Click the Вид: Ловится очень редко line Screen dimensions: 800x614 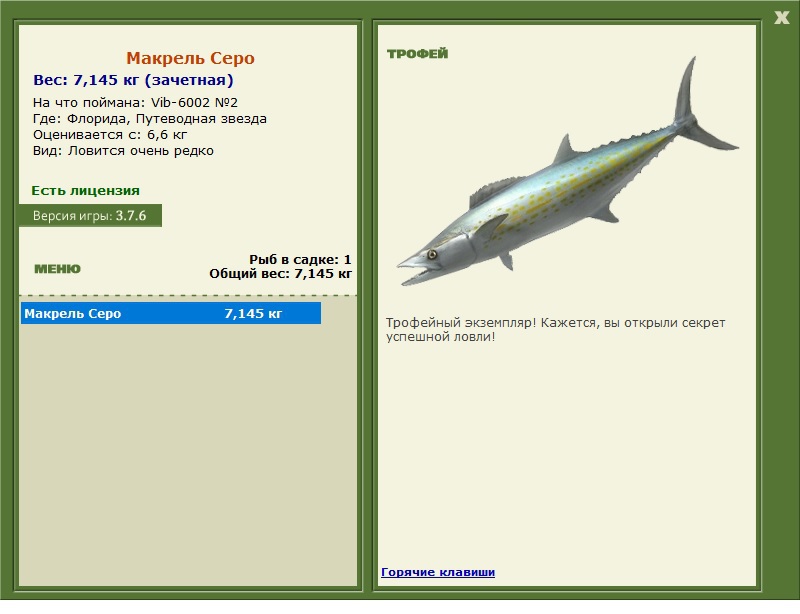tap(123, 151)
